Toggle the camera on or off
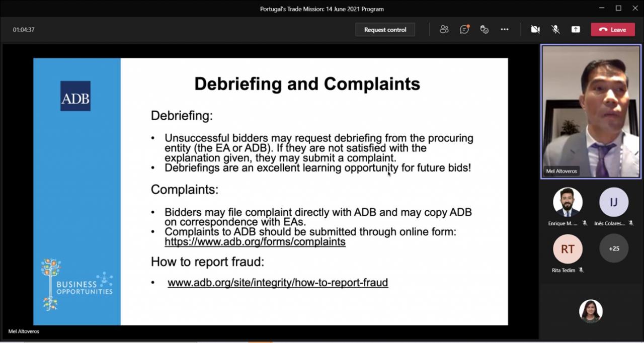 point(535,30)
